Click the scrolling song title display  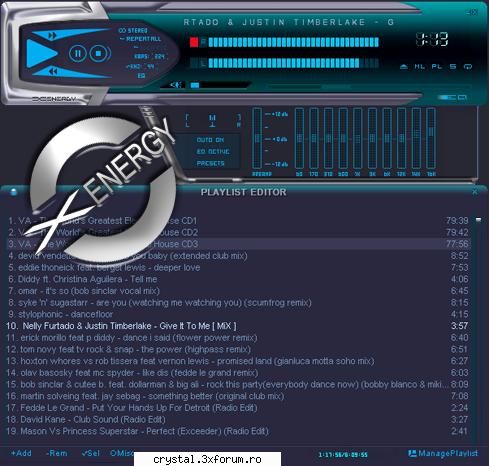(x=289, y=22)
